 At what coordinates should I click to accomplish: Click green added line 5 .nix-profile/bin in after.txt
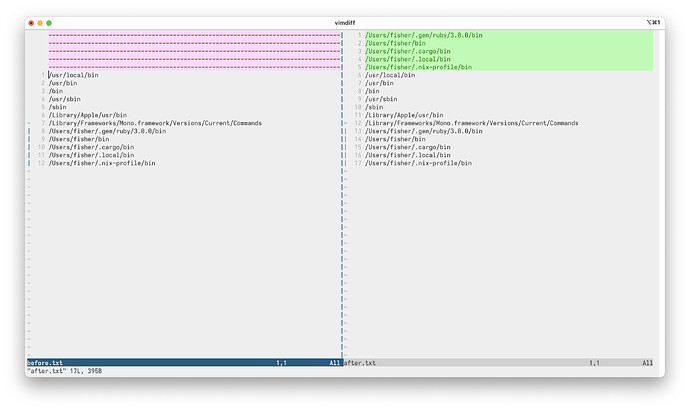[418, 67]
